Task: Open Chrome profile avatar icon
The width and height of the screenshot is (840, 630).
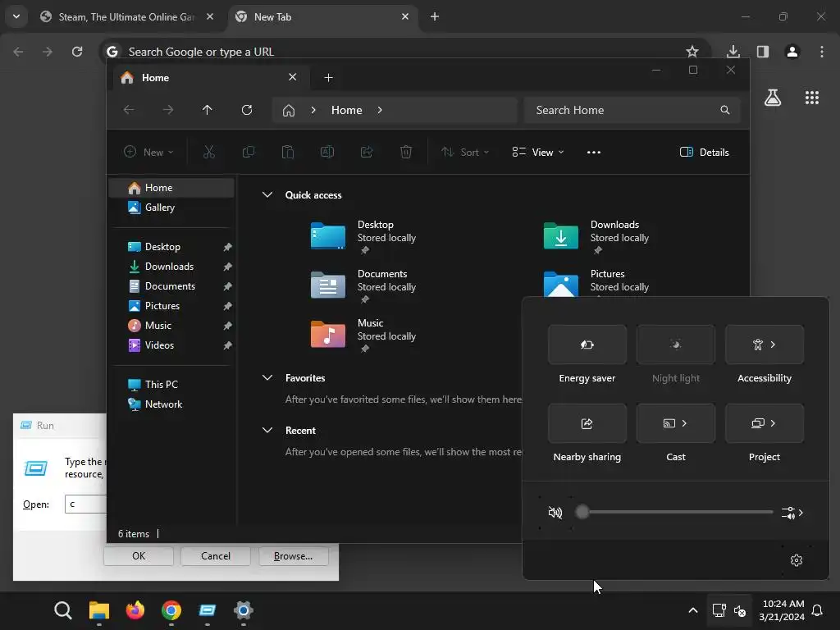Action: [792, 52]
